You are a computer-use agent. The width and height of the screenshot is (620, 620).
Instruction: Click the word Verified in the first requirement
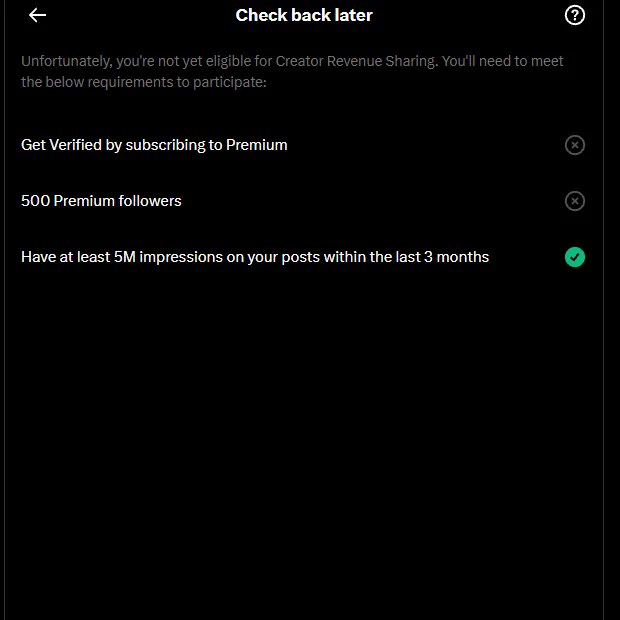[x=76, y=145]
